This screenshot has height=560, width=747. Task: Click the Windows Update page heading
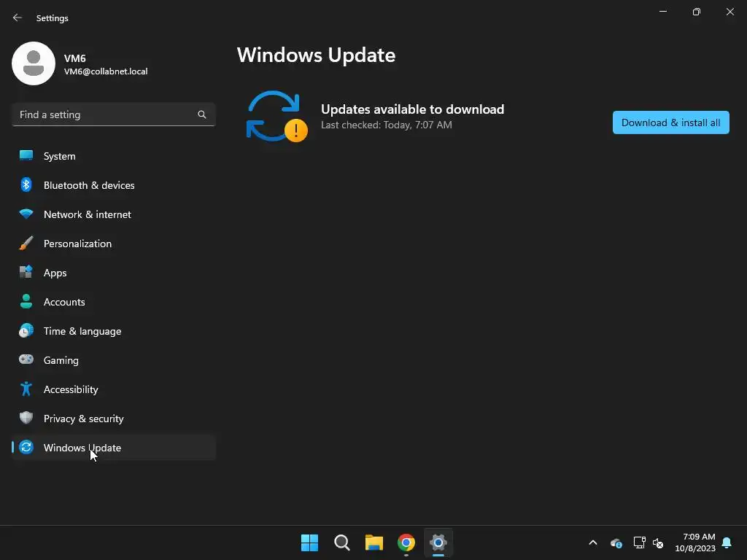317,55
